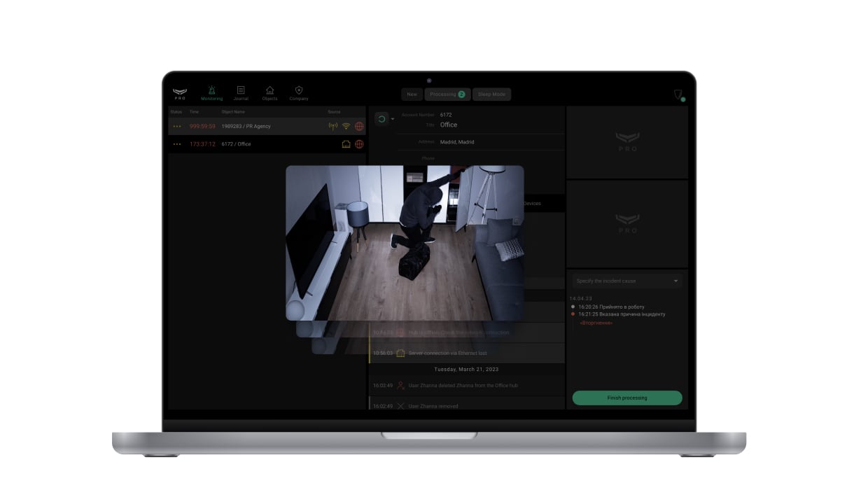Click the globe icon in the 6172 / Office row

click(359, 144)
